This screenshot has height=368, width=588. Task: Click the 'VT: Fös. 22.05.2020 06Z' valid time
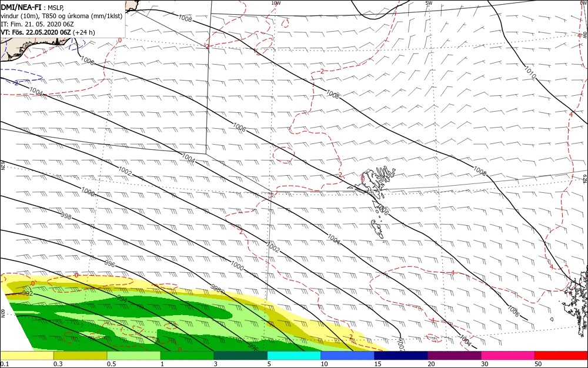tap(36, 32)
